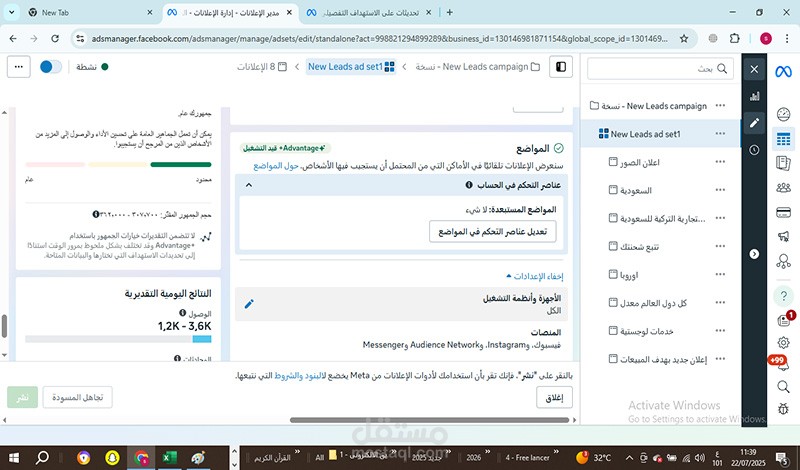Open options menu for اعلان الصور

click(x=720, y=162)
